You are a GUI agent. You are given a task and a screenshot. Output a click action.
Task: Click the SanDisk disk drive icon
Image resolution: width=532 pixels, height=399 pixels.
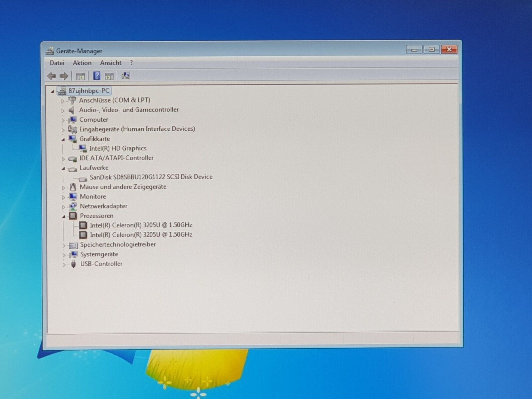pos(83,178)
